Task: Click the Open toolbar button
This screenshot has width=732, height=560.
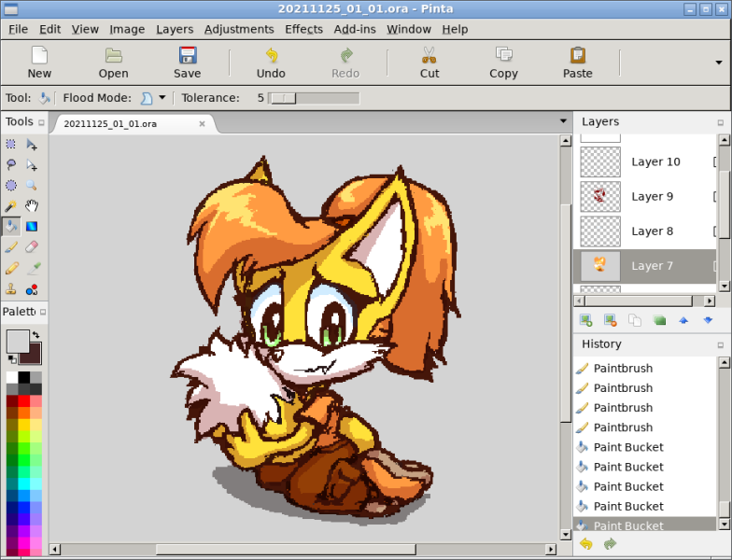Action: (x=113, y=63)
